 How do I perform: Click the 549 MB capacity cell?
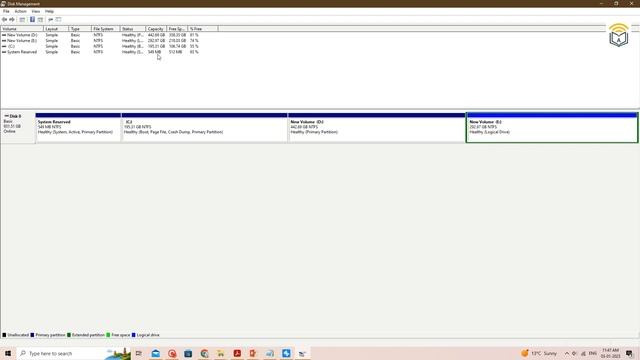click(155, 52)
